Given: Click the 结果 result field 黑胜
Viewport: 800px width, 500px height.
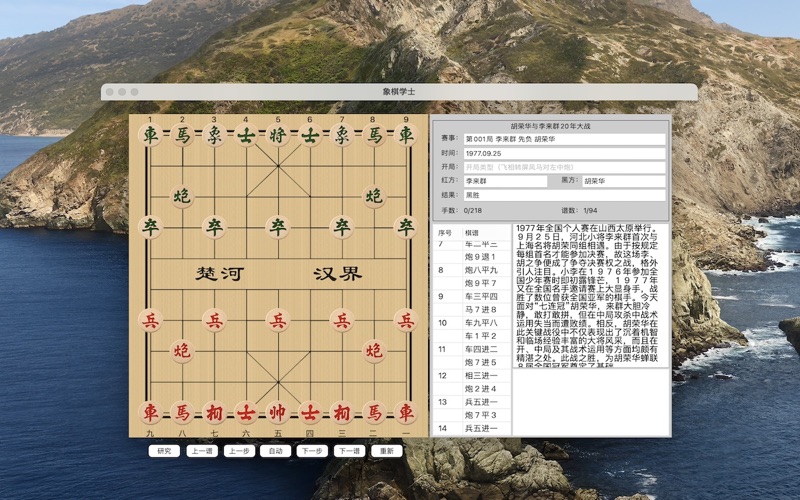Looking at the screenshot, I should pyautogui.click(x=564, y=195).
